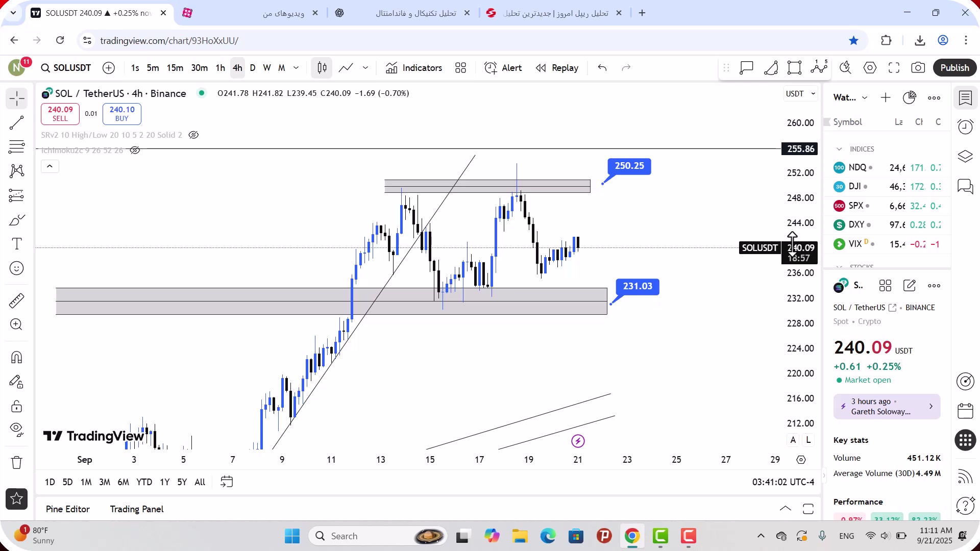Expand the bottom panel chevron
This screenshot has width=980, height=551.
(786, 509)
